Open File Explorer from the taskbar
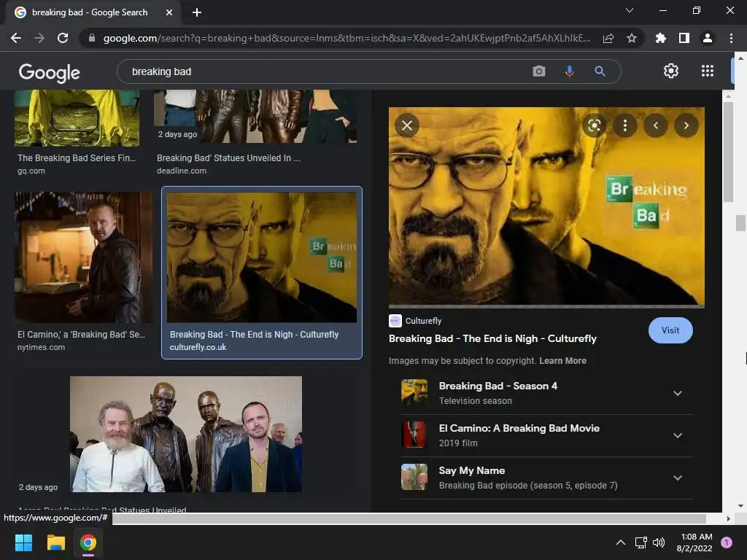This screenshot has width=747, height=560. click(x=55, y=542)
